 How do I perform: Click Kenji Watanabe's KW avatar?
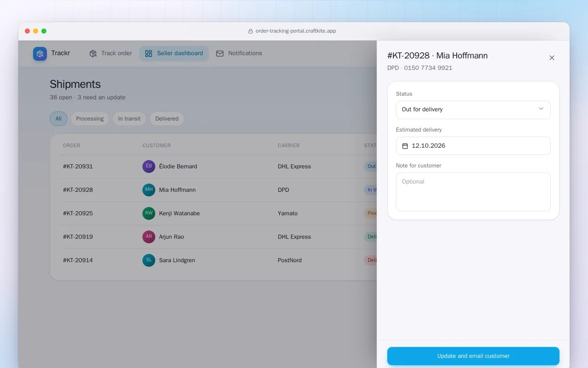tap(149, 213)
